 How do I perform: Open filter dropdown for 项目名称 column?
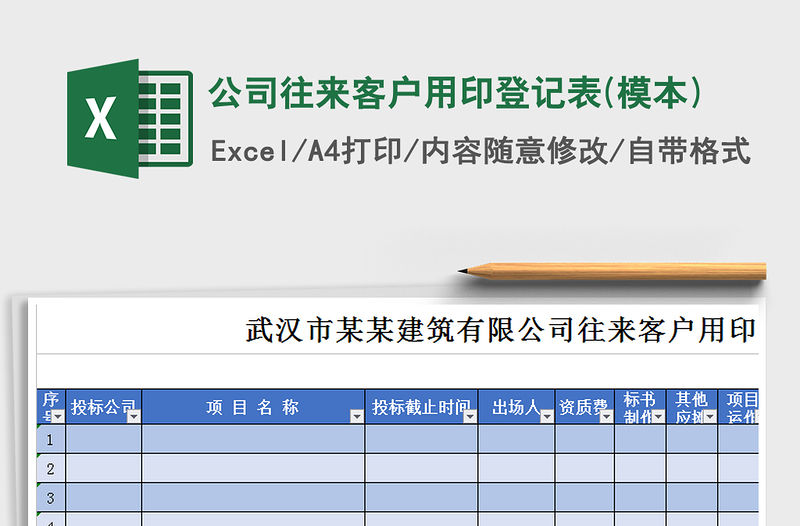click(357, 417)
